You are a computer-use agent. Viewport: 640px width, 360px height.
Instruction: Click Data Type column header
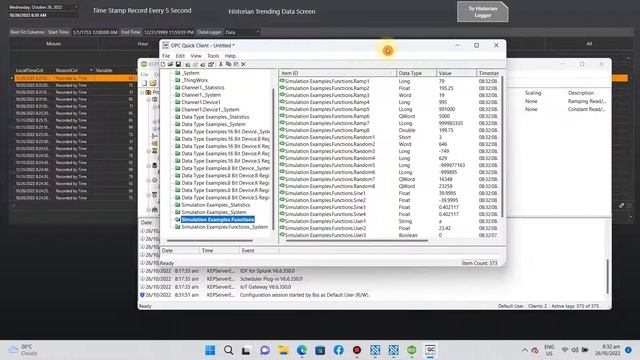416,73
